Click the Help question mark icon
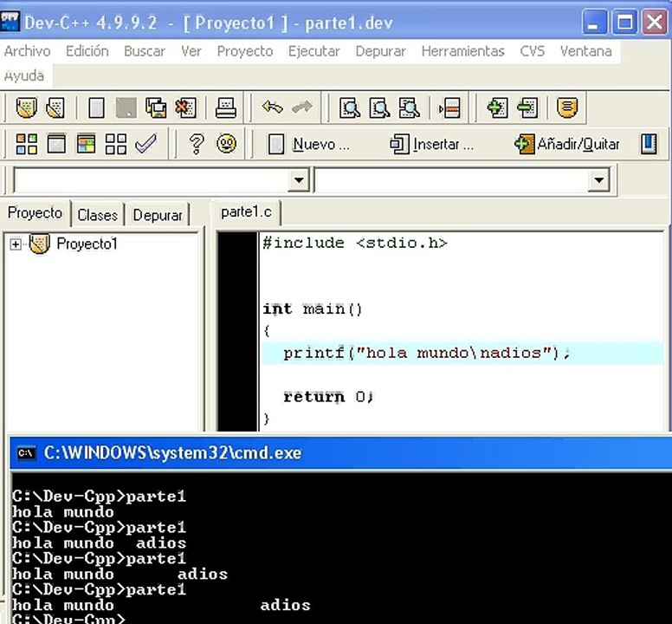 197,144
